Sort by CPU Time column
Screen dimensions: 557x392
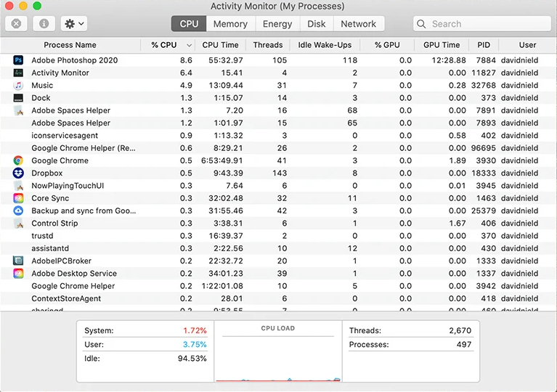(220, 45)
